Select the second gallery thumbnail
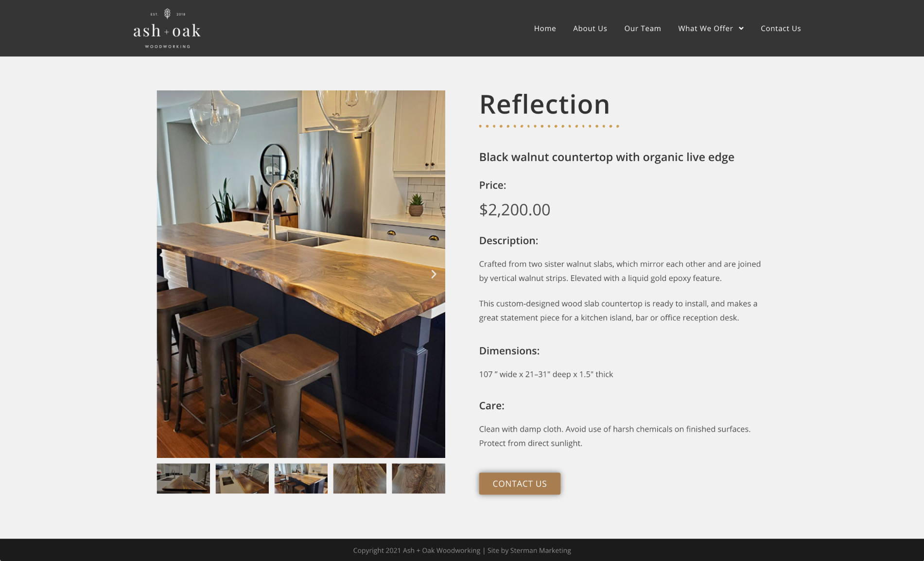The image size is (924, 561). click(242, 478)
